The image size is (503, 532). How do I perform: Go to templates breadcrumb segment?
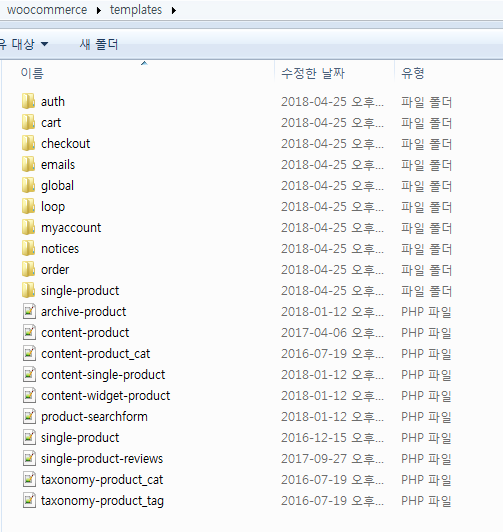point(136,10)
